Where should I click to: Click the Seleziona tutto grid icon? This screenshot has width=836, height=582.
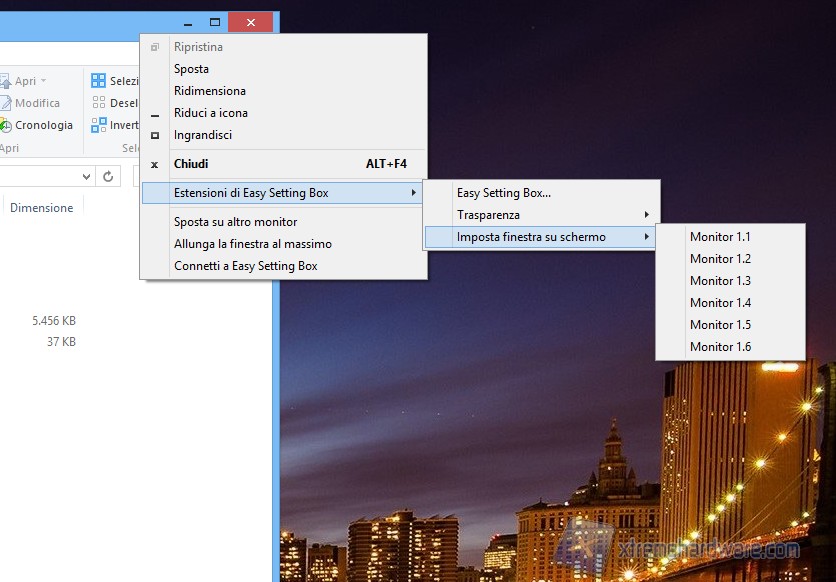click(x=99, y=81)
